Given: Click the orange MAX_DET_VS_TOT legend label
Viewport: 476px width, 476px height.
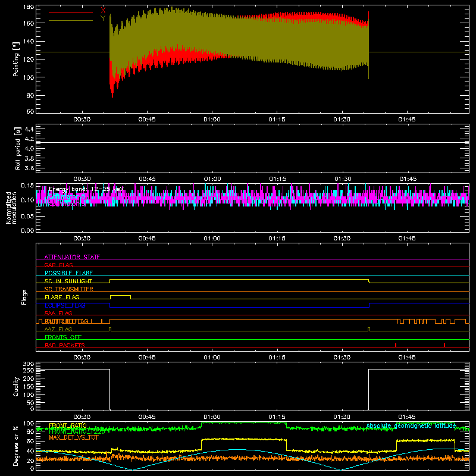Looking at the screenshot, I should tap(74, 437).
